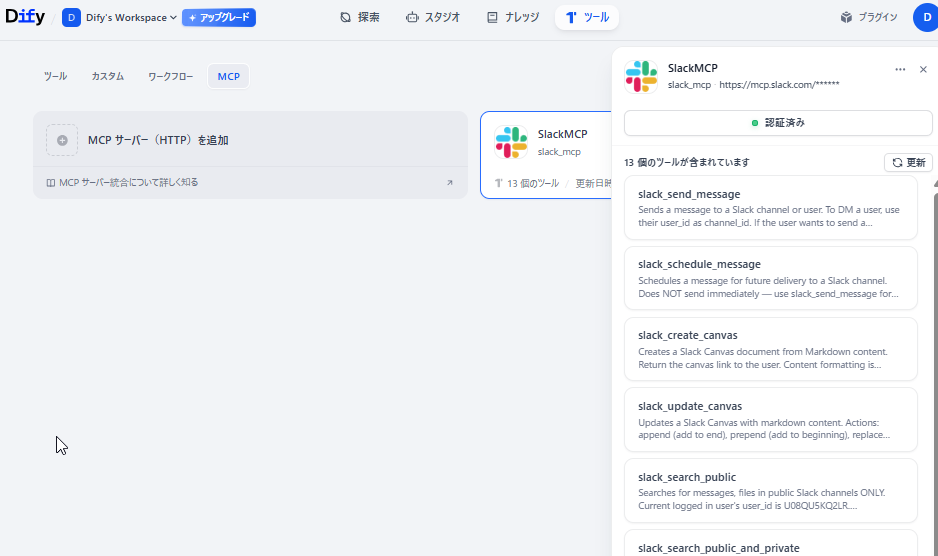
Task: Click the アップグレード upgrade button
Action: pos(219,17)
